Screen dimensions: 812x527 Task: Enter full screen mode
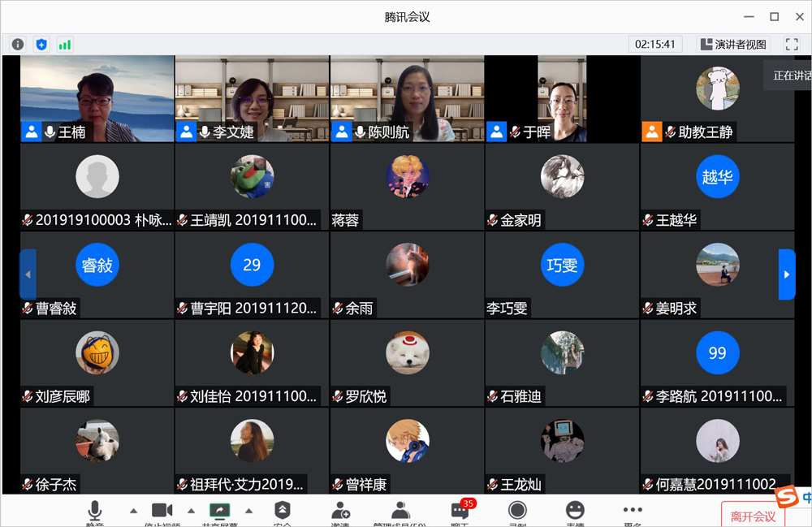pyautogui.click(x=792, y=45)
